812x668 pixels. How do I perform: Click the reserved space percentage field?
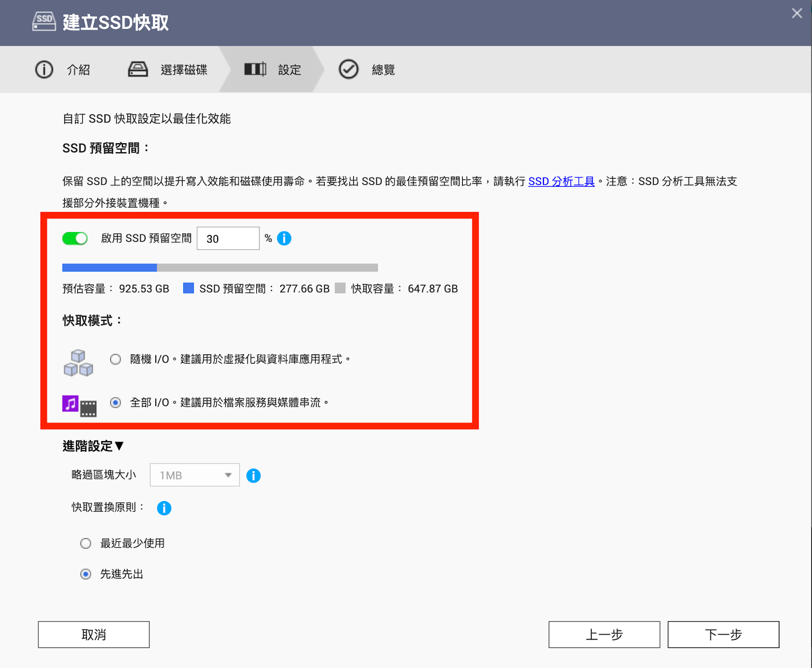[x=228, y=239]
